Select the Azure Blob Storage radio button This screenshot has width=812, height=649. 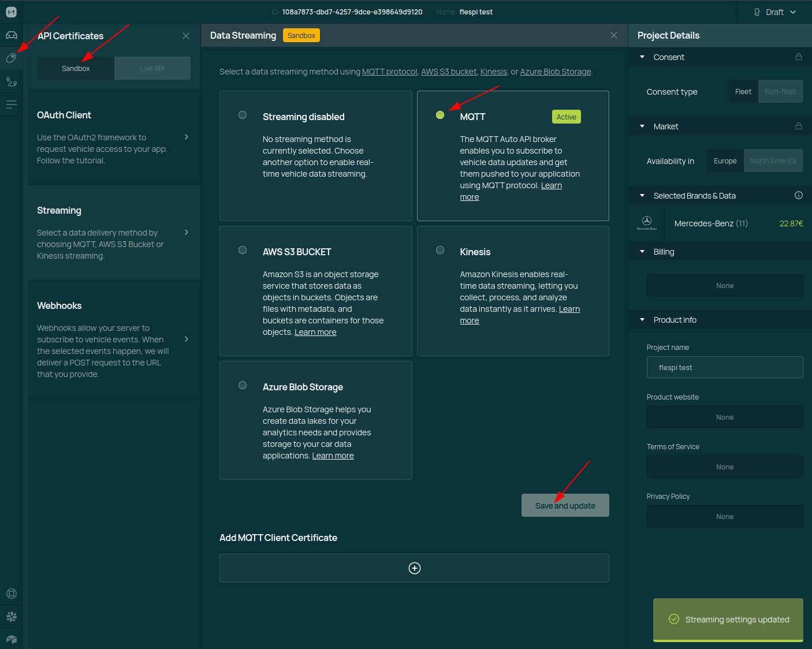click(x=243, y=385)
